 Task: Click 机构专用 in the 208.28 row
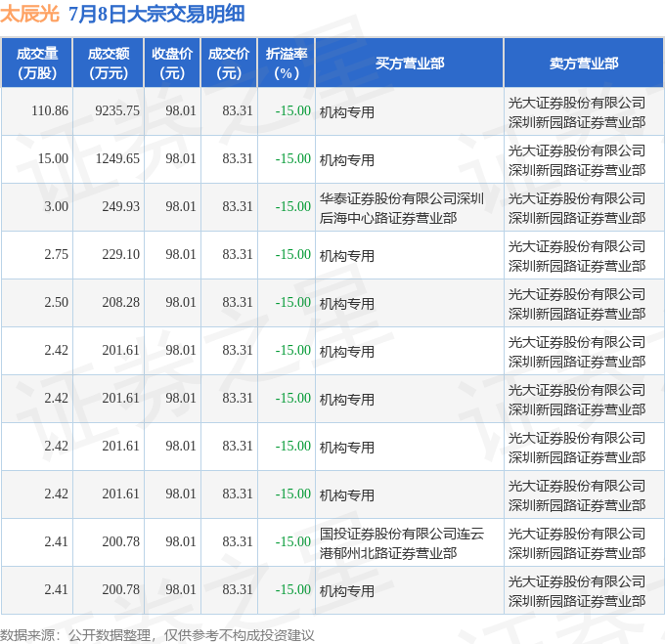tap(346, 304)
